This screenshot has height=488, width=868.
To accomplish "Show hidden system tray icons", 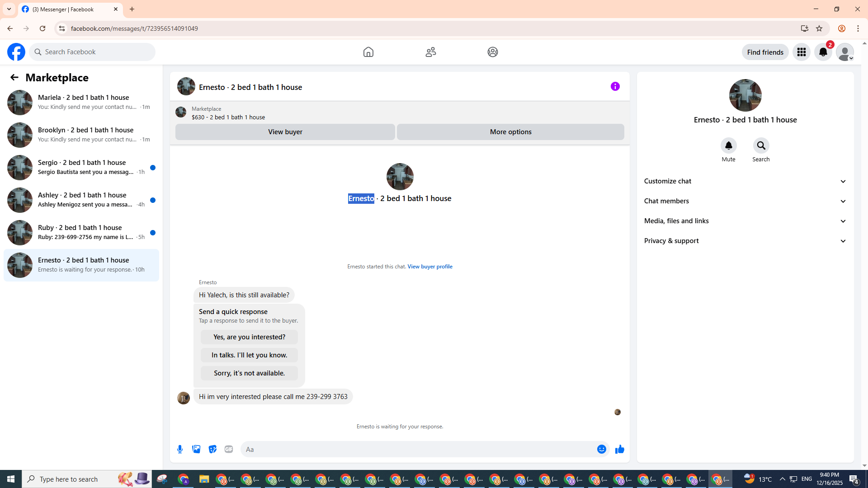I will [783, 479].
